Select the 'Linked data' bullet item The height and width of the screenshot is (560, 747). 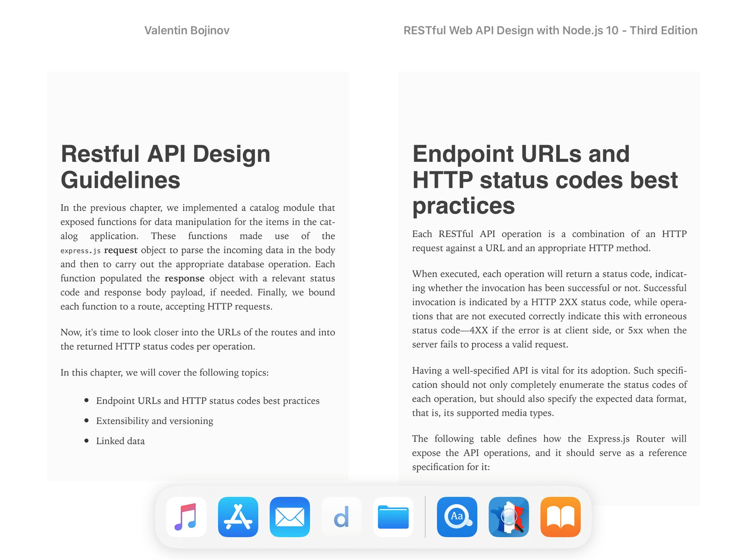coord(120,441)
